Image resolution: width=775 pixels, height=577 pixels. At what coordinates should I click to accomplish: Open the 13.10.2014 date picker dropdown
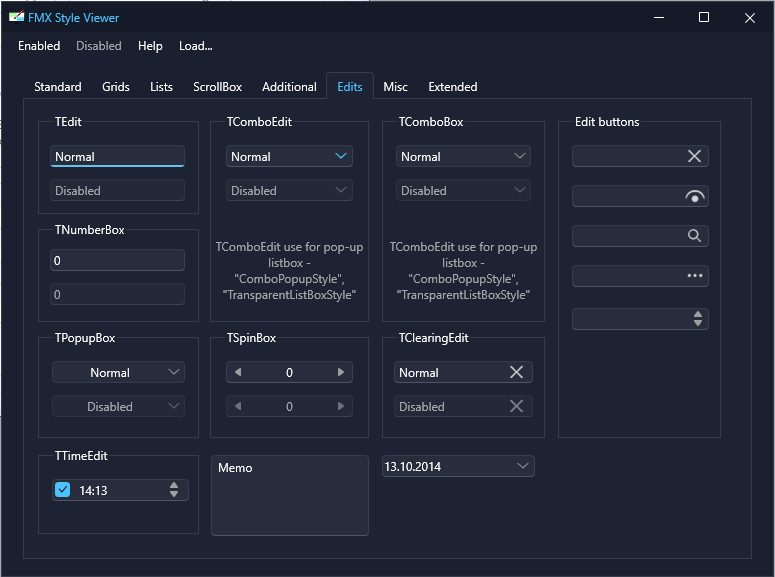click(x=522, y=466)
